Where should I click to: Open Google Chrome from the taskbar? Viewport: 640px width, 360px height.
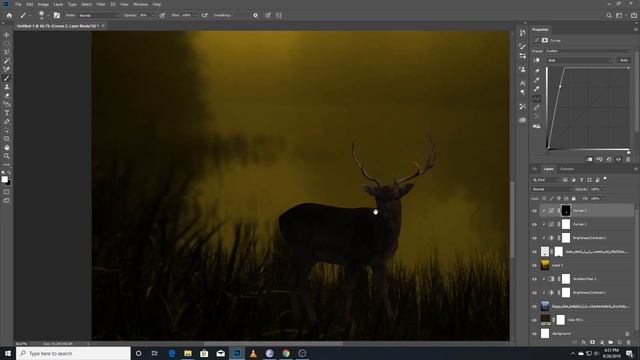286,353
